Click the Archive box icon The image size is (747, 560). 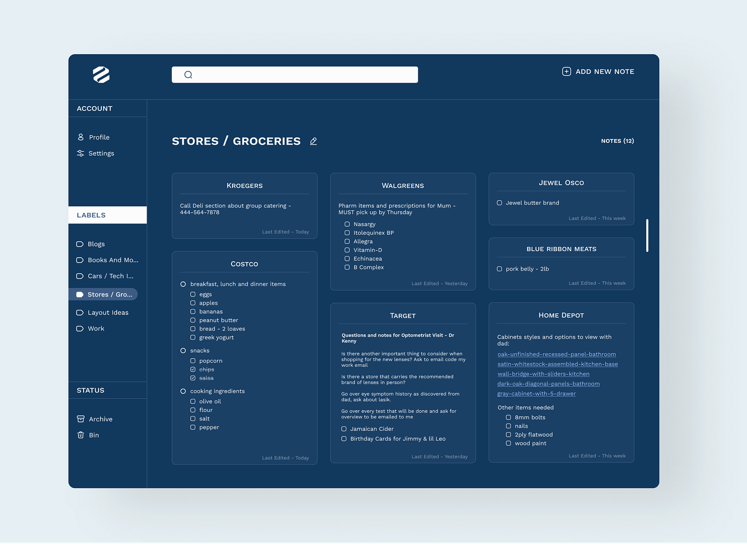click(80, 419)
